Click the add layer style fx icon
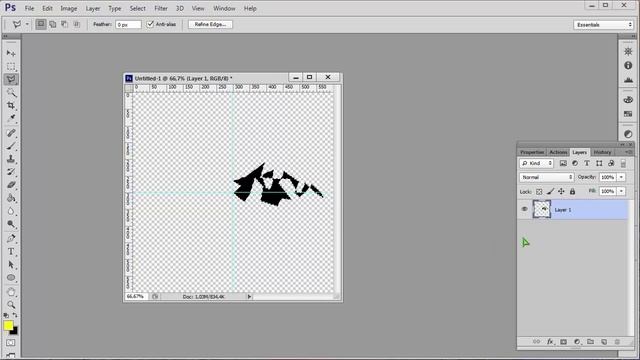This screenshot has width=640, height=360. click(550, 342)
